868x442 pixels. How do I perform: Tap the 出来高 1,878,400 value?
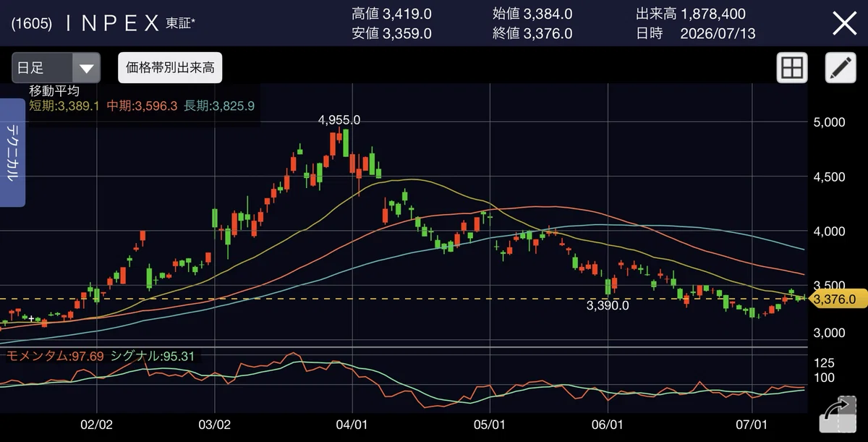pyautogui.click(x=691, y=14)
